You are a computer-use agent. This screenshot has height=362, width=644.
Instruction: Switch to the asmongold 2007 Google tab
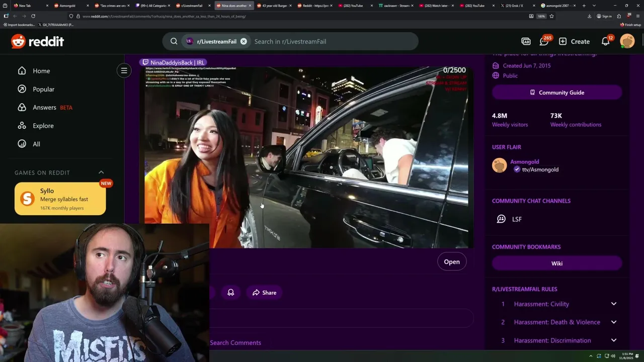click(558, 6)
